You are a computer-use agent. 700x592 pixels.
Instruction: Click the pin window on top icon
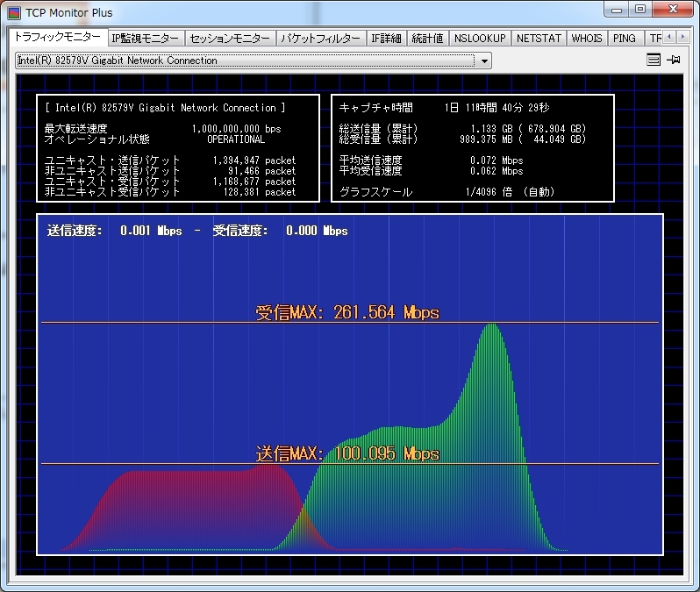pyautogui.click(x=674, y=60)
